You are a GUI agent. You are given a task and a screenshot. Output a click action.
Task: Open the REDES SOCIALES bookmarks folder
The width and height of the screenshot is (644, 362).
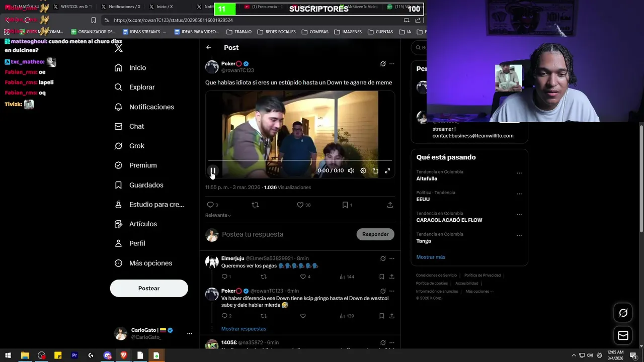[x=276, y=32]
